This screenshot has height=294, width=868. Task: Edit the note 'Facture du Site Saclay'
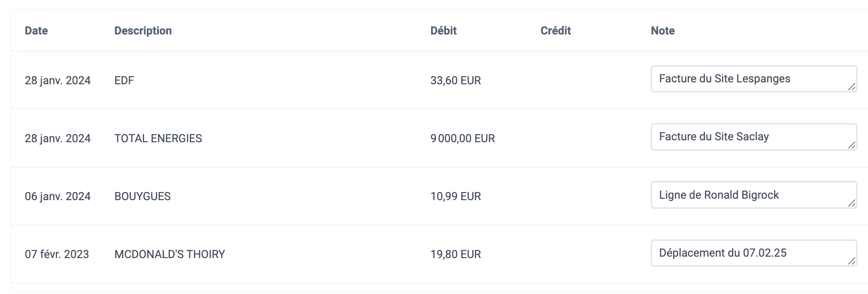point(754,137)
